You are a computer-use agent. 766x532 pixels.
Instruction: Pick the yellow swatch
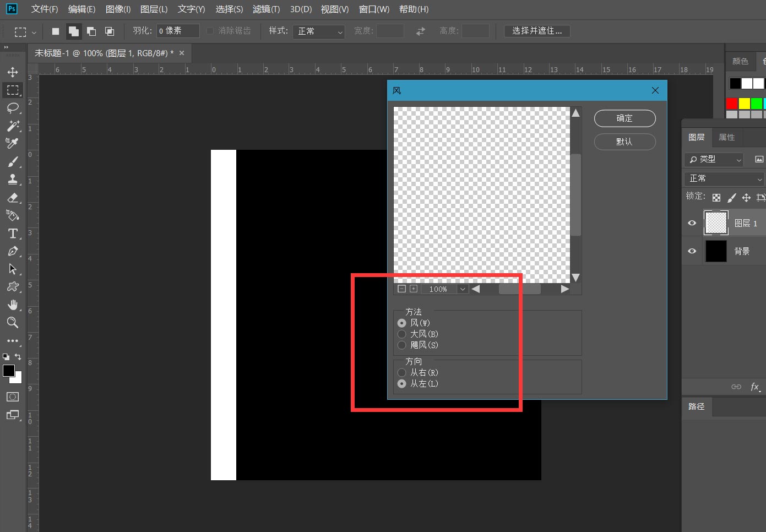tap(745, 103)
